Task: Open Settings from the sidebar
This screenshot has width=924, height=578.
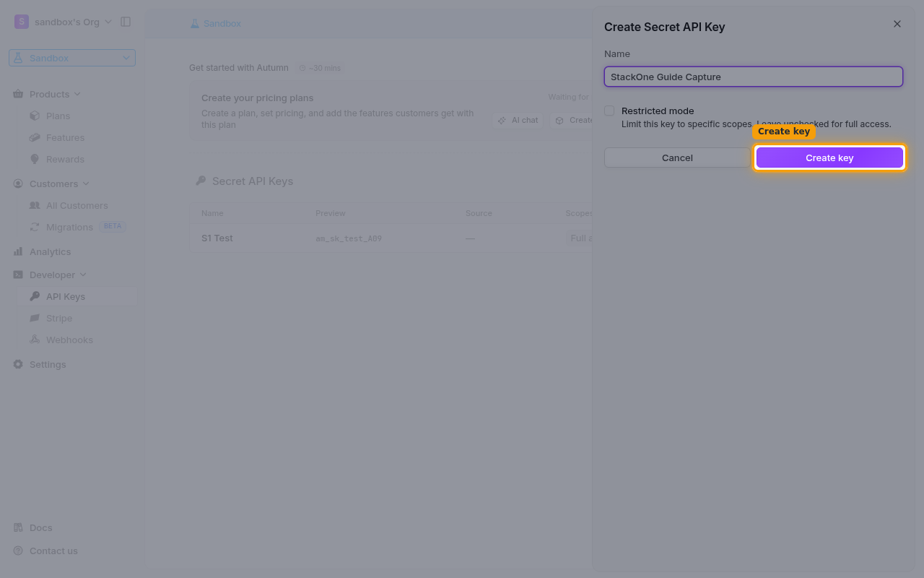Action: (48, 364)
